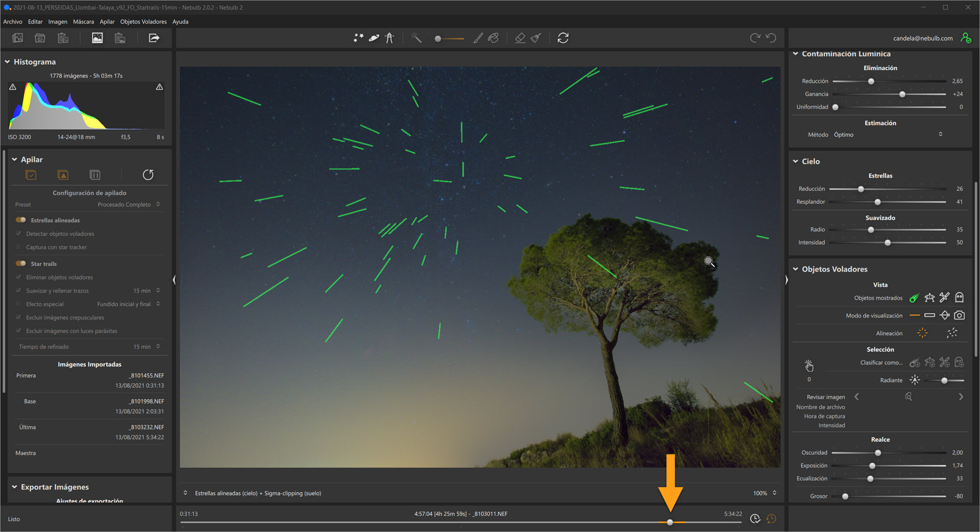This screenshot has height=532, width=980.
Task: Click the orange clock-history icon beside timeline
Action: pos(771,519)
